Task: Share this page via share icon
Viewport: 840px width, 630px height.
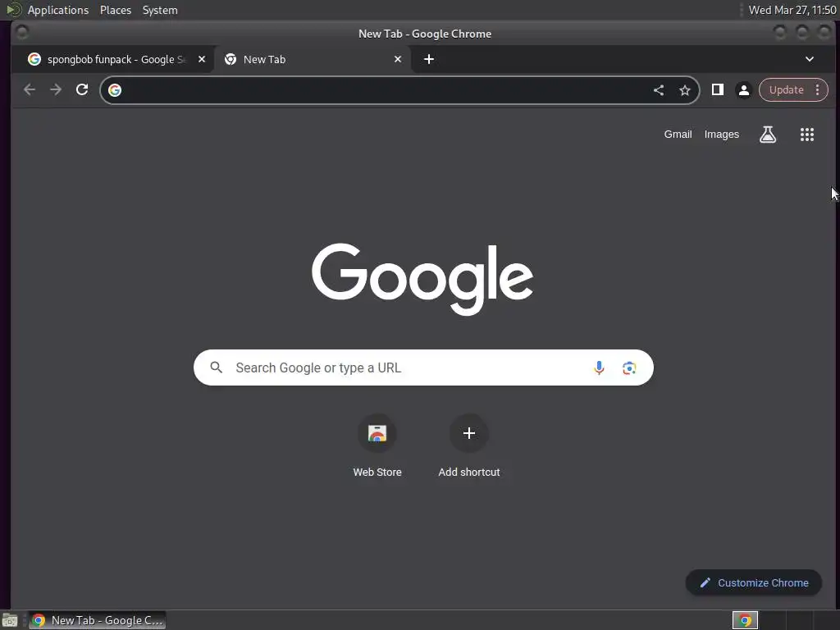Action: (659, 90)
